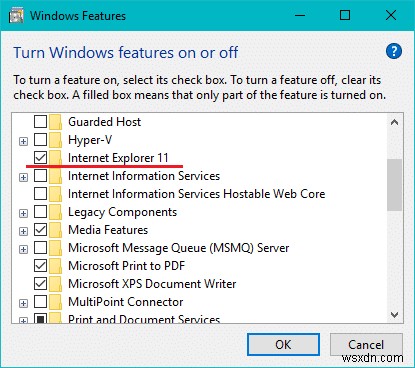
Task: Enable the Hyper-V checkbox
Action: click(40, 140)
